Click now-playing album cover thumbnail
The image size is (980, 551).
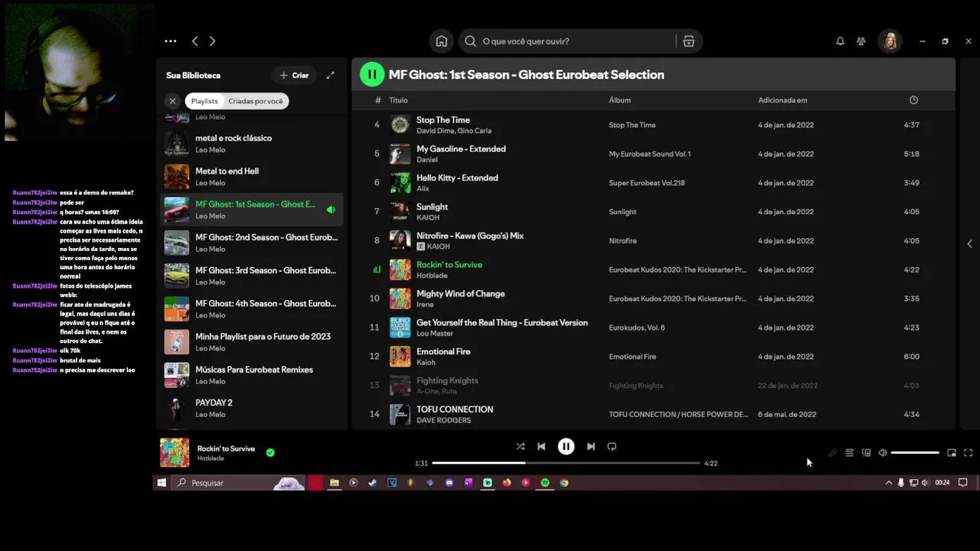175,452
